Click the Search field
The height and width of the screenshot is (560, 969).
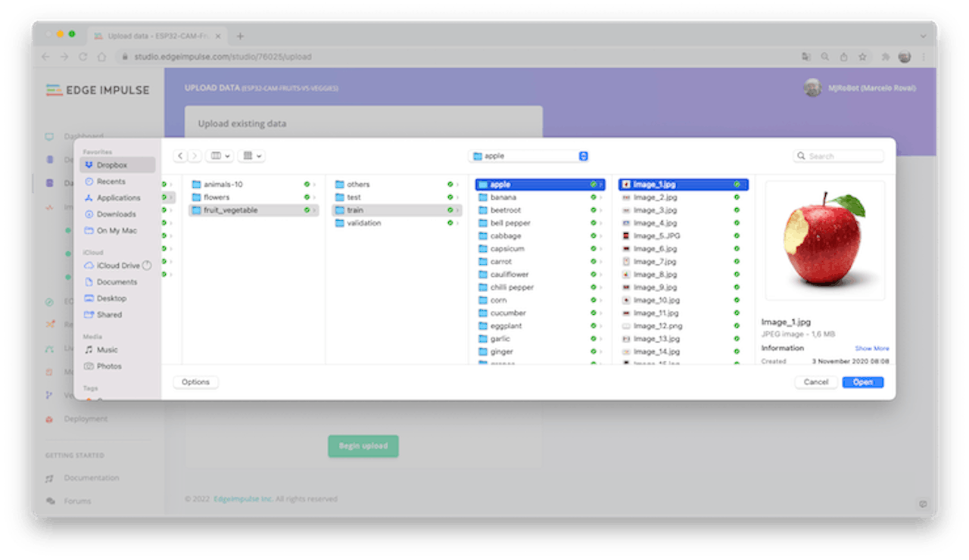click(839, 156)
